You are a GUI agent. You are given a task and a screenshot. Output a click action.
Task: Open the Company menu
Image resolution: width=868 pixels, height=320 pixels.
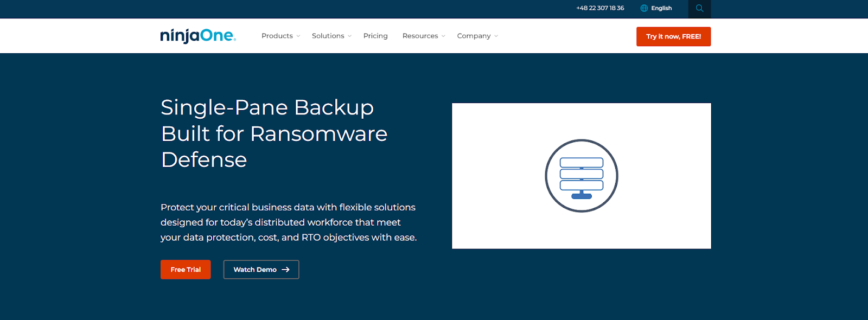point(474,36)
